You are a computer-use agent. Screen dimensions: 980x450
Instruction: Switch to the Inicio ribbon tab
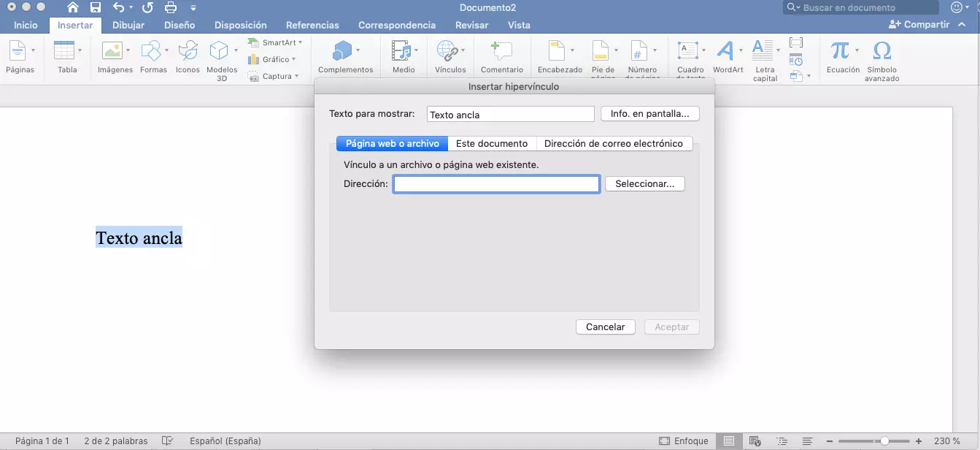click(x=26, y=25)
